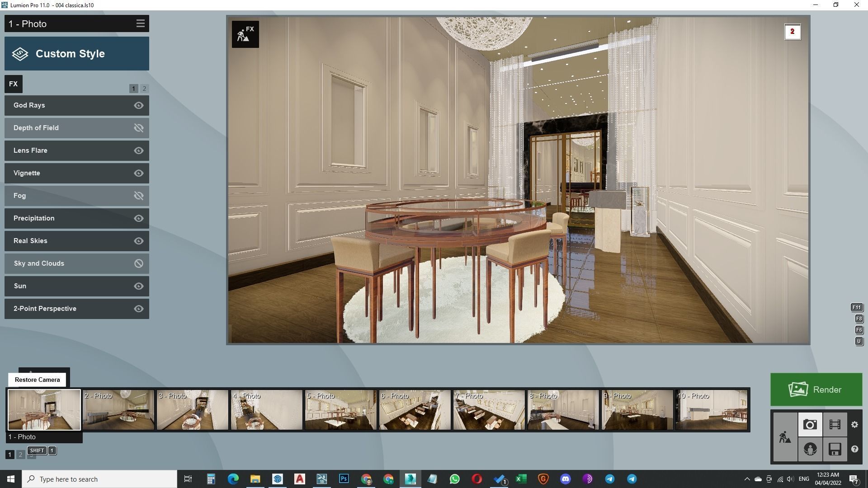Click the FX effects button in left panel

[x=14, y=84]
